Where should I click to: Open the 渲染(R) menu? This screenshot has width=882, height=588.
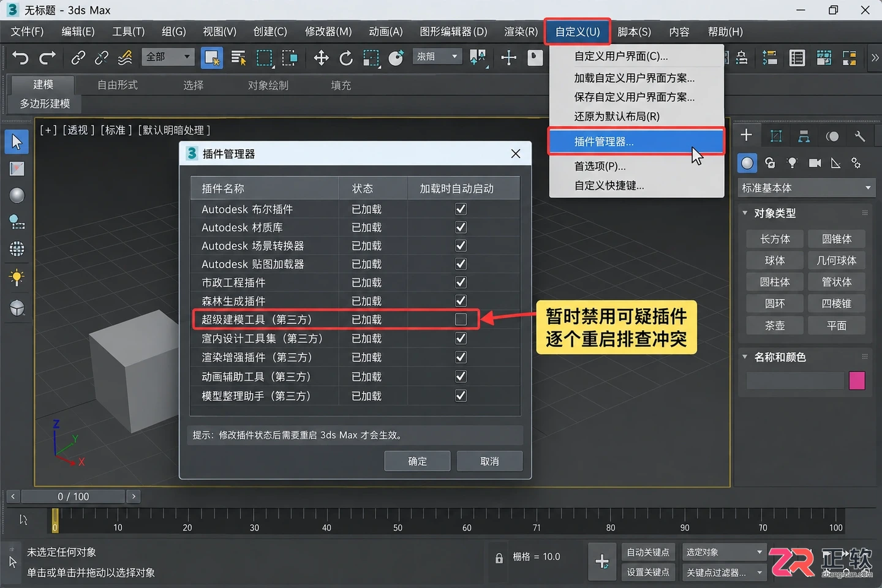coord(521,32)
